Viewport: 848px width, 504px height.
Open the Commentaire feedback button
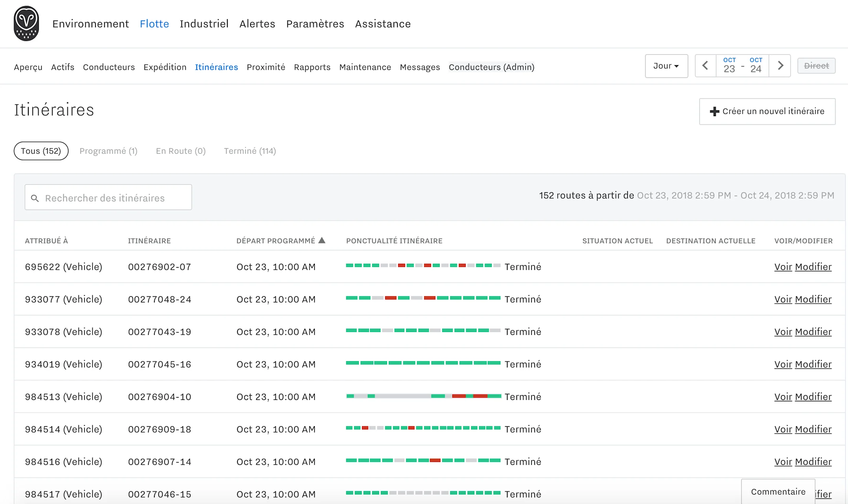tap(778, 492)
